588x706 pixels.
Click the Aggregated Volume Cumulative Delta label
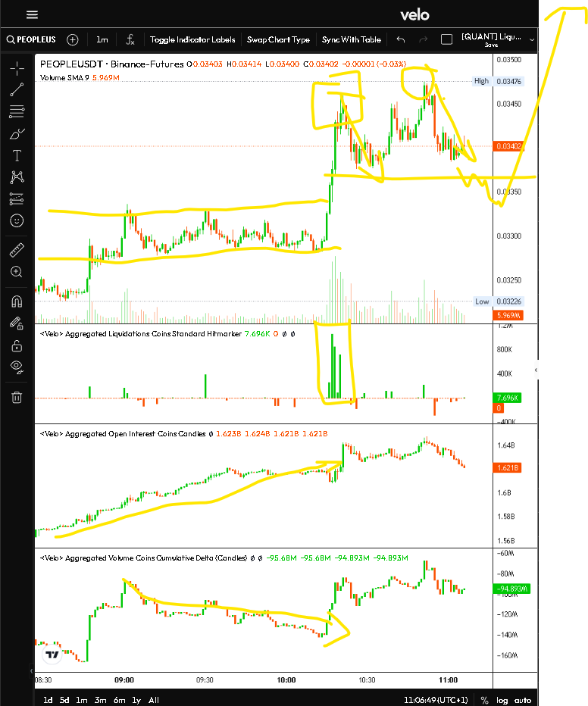tap(143, 558)
